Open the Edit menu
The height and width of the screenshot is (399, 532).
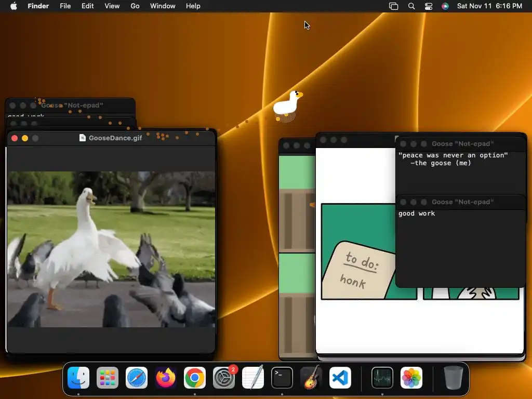click(x=87, y=6)
